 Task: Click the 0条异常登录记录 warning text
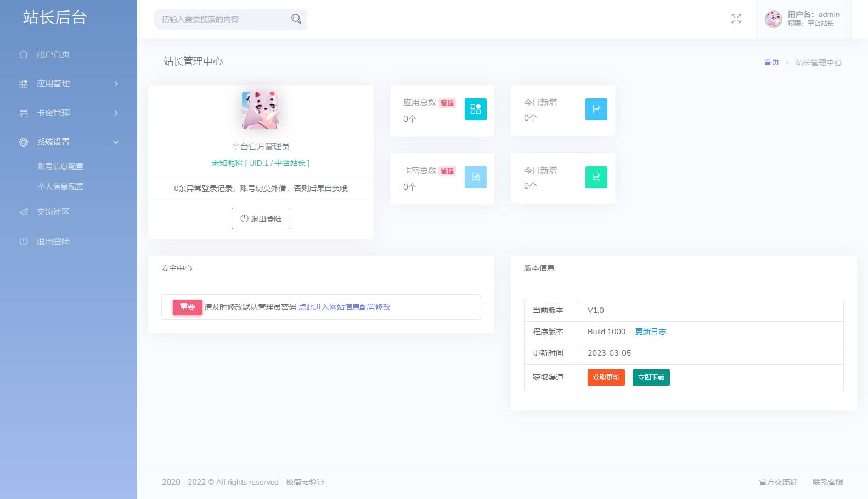261,188
